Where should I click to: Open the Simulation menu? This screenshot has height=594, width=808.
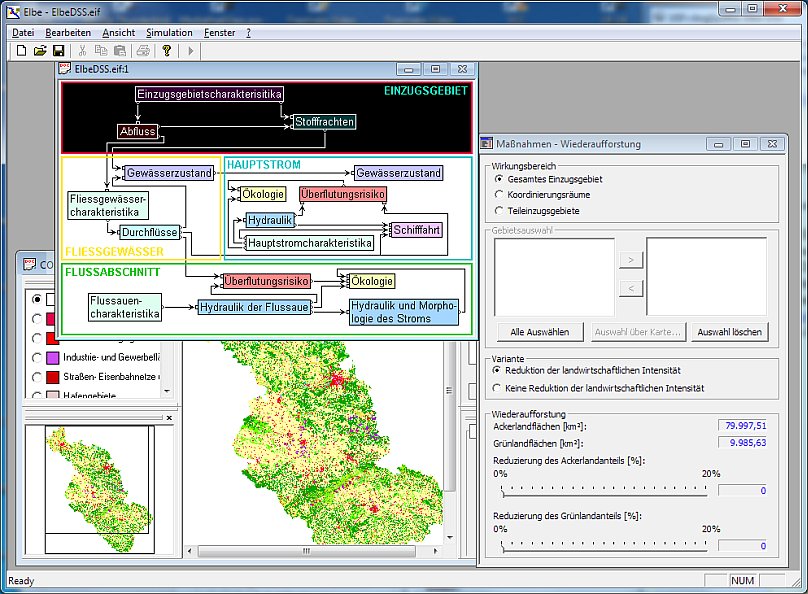click(x=168, y=33)
